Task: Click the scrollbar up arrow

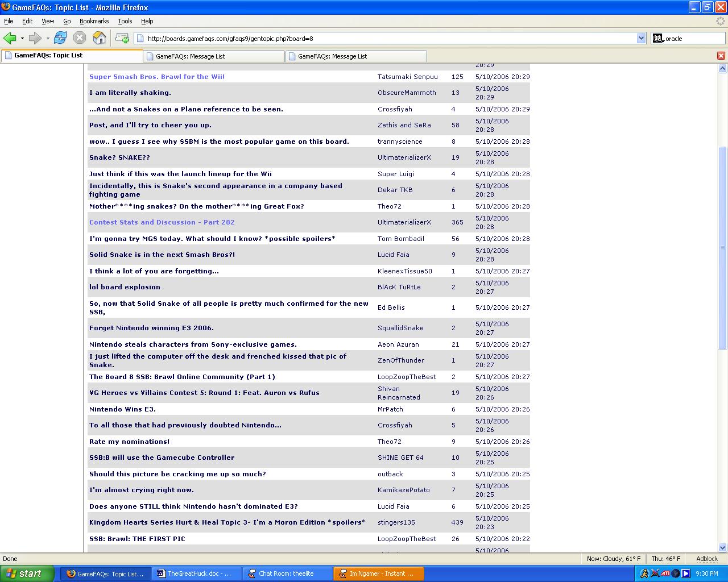Action: coord(723,68)
